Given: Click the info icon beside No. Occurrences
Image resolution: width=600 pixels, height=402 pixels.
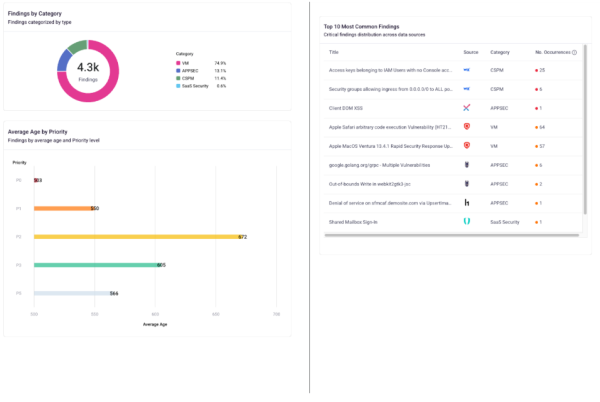Looking at the screenshot, I should coord(574,51).
